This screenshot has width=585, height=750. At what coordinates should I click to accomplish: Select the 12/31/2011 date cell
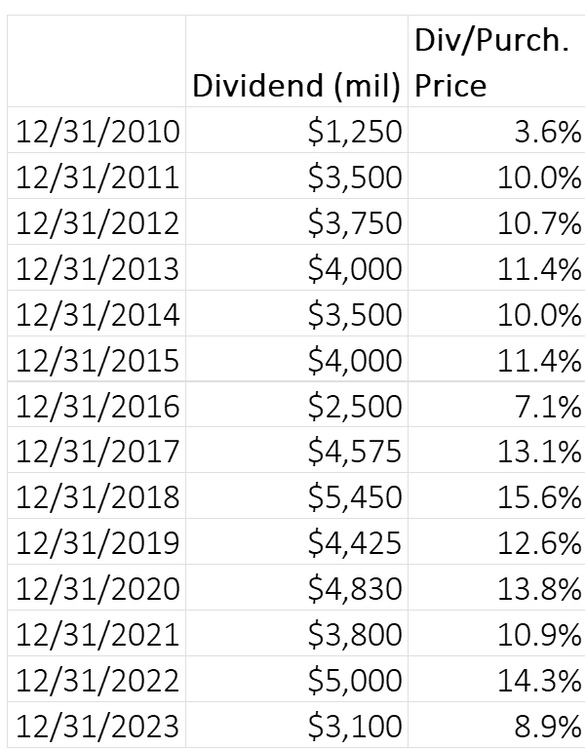[97, 176]
